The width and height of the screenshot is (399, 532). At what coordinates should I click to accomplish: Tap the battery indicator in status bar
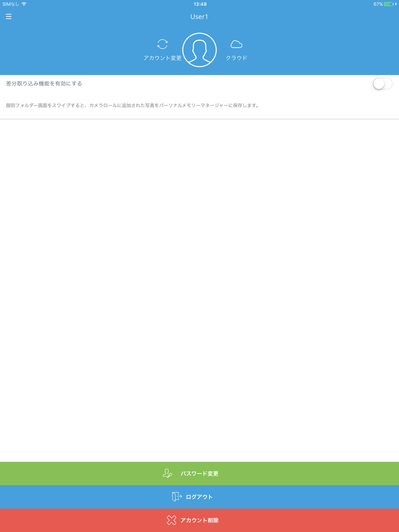click(x=389, y=4)
